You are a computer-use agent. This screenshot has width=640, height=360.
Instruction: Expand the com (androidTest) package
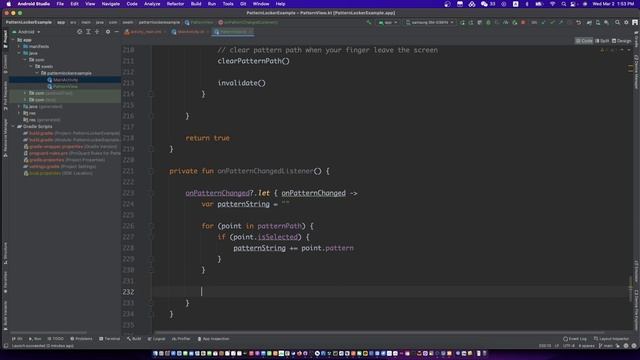point(25,93)
